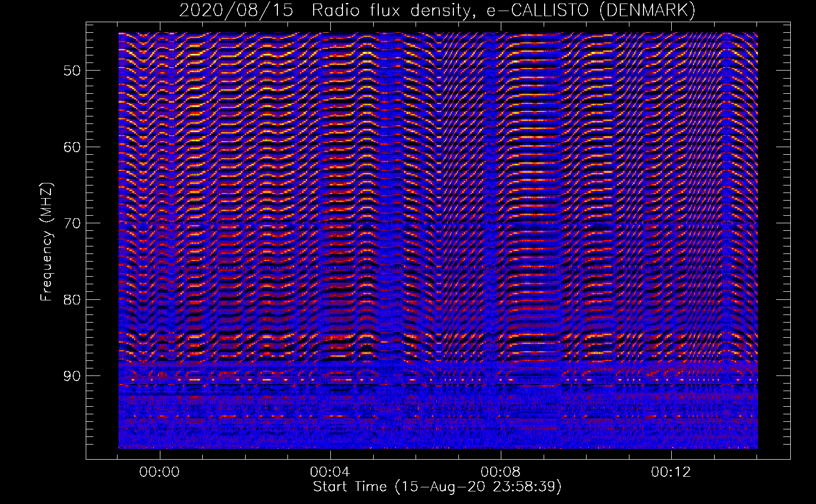Click the 'Frequency (MHZ)' axis label

click(x=46, y=242)
